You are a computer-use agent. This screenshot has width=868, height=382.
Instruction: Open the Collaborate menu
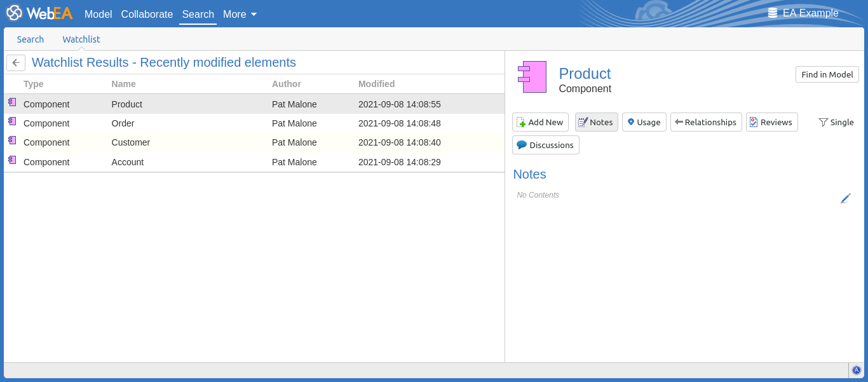pos(147,14)
